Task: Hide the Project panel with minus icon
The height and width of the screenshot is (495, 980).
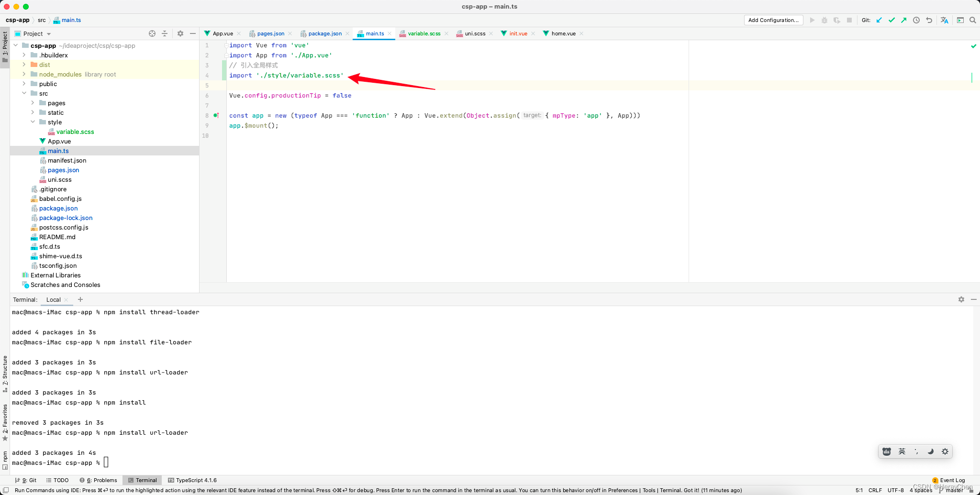Action: click(x=193, y=33)
